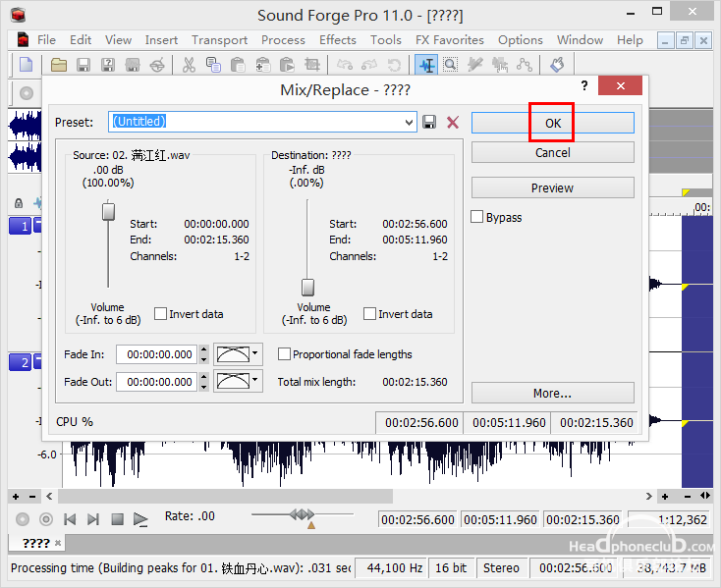Open the Preset dropdown list

409,122
